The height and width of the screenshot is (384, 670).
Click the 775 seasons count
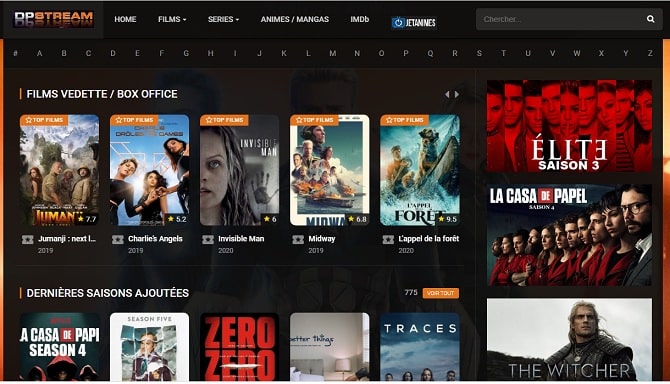[x=411, y=293]
